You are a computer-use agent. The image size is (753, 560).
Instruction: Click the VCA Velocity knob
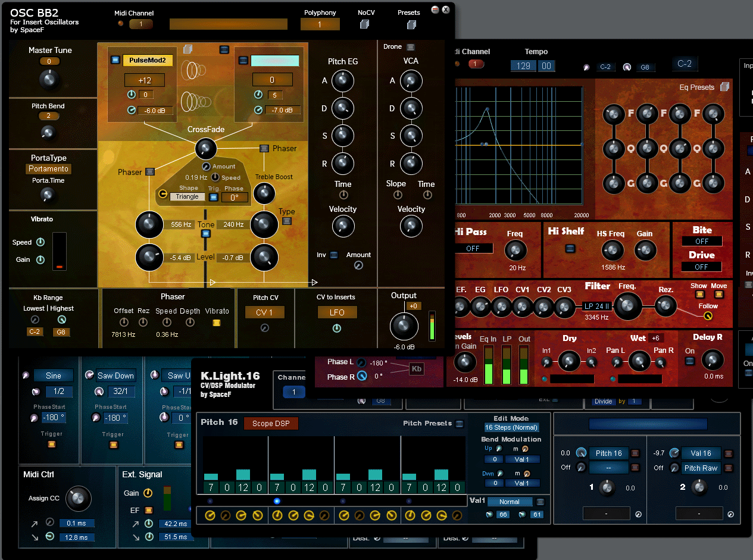tap(411, 226)
